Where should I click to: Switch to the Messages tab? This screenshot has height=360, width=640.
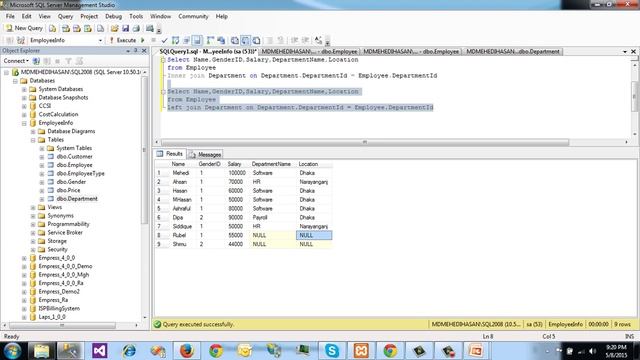(205, 155)
